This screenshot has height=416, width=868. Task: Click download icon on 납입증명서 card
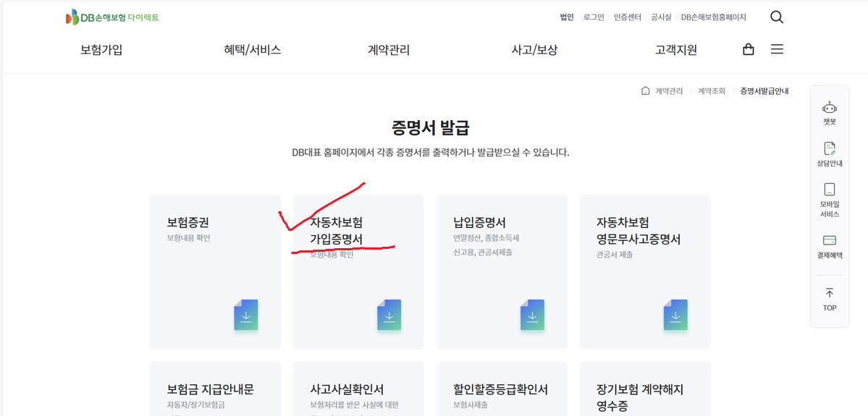click(533, 315)
